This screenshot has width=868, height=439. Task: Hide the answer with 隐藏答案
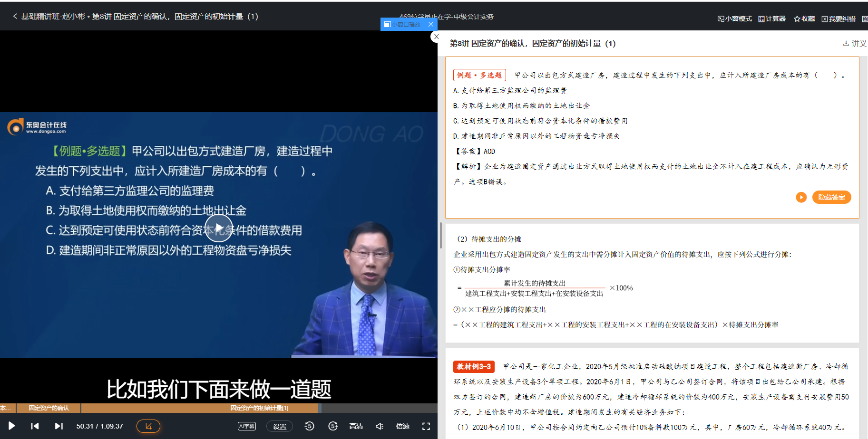click(x=832, y=197)
